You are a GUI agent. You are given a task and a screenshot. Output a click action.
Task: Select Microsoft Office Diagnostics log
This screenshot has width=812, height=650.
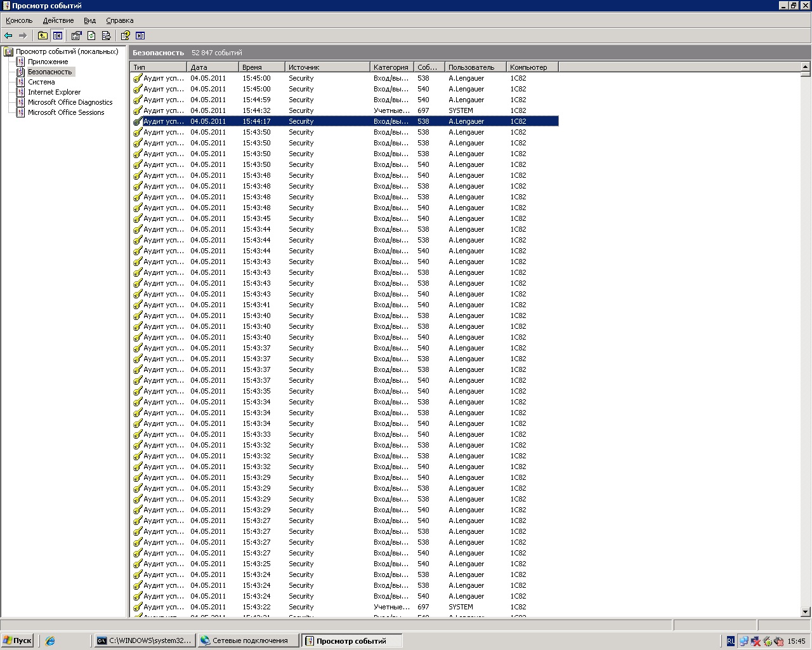point(70,102)
